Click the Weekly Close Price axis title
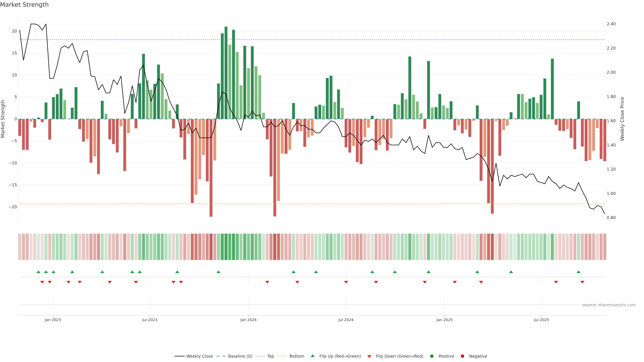The image size is (644, 362). (622, 119)
